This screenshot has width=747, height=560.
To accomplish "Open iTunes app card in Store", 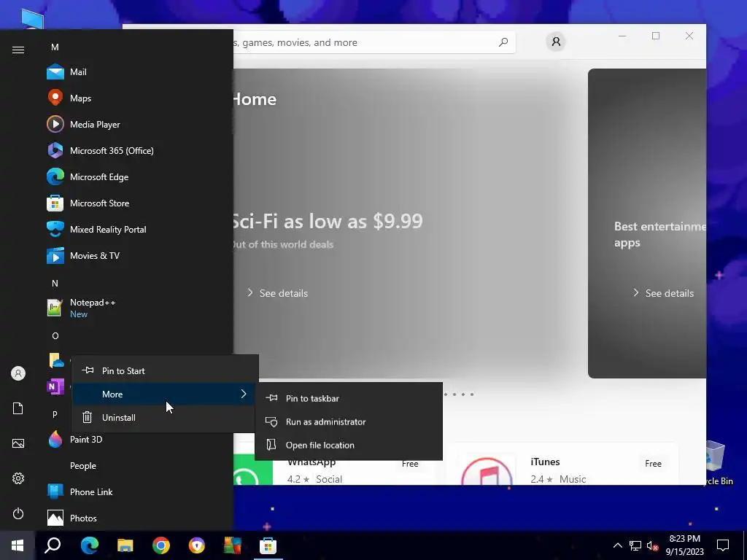I will (x=562, y=464).
